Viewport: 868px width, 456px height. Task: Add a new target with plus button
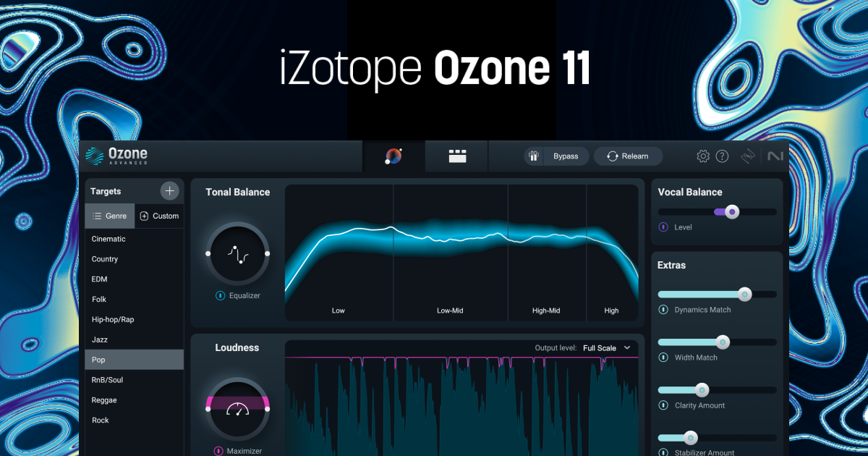[169, 191]
